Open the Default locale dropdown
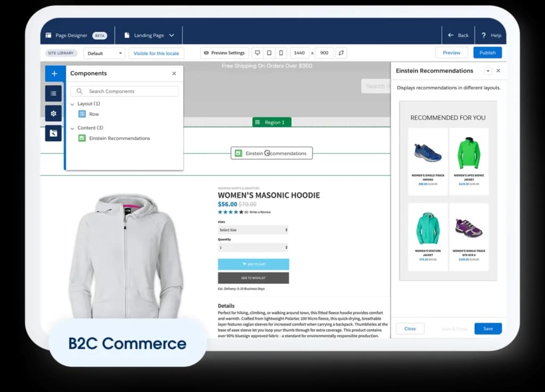The image size is (545, 392). 104,53
